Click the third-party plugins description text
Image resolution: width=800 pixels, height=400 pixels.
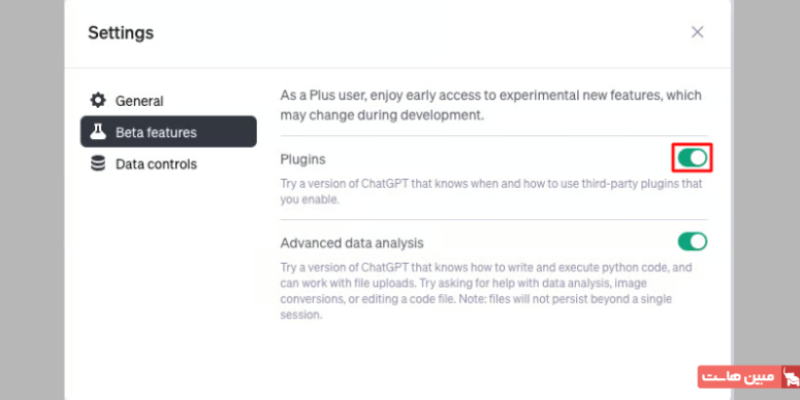click(491, 191)
